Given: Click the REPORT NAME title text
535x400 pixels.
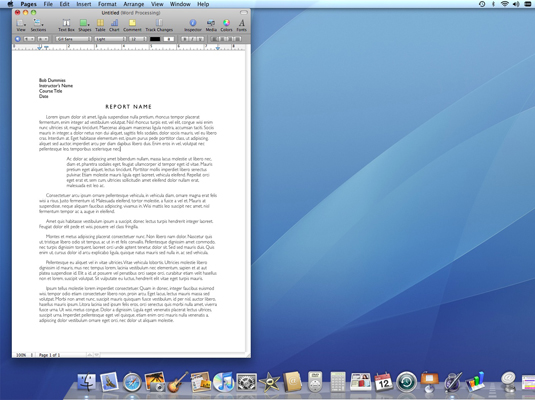Looking at the screenshot, I should click(x=128, y=106).
